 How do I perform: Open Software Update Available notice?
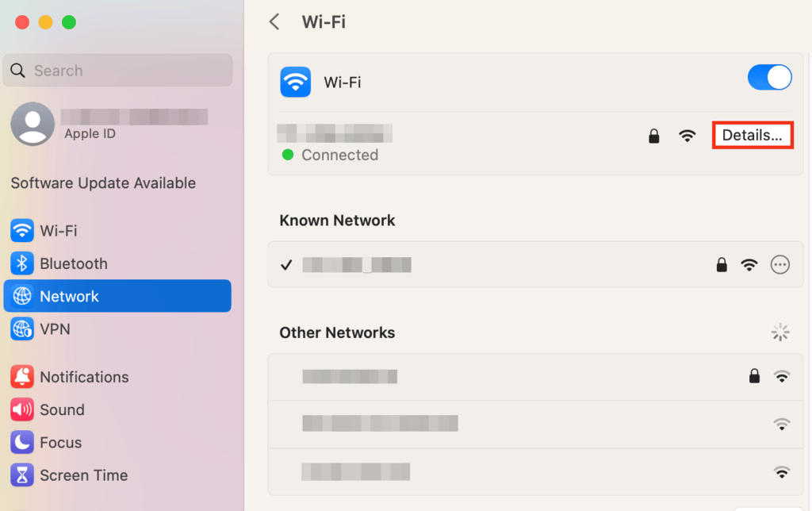tap(103, 183)
